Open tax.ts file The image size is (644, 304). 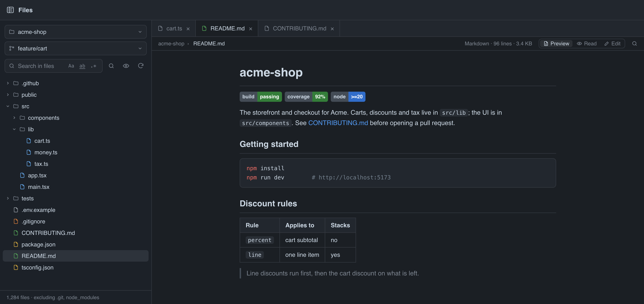pyautogui.click(x=75, y=164)
